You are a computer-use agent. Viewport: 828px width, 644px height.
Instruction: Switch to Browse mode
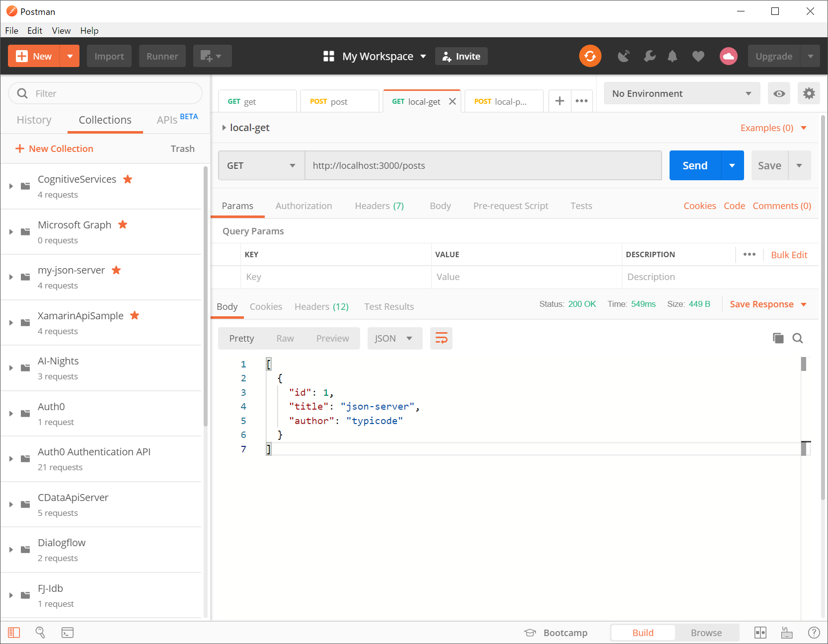click(706, 633)
